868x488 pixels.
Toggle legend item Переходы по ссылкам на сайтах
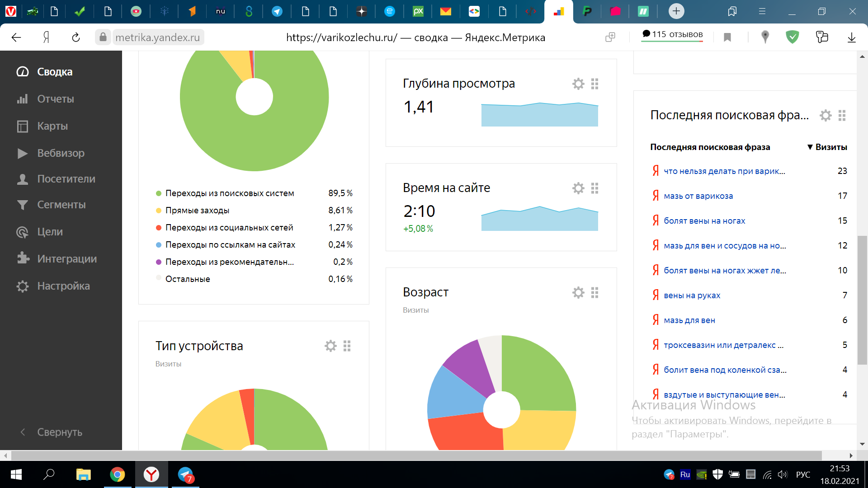(230, 245)
